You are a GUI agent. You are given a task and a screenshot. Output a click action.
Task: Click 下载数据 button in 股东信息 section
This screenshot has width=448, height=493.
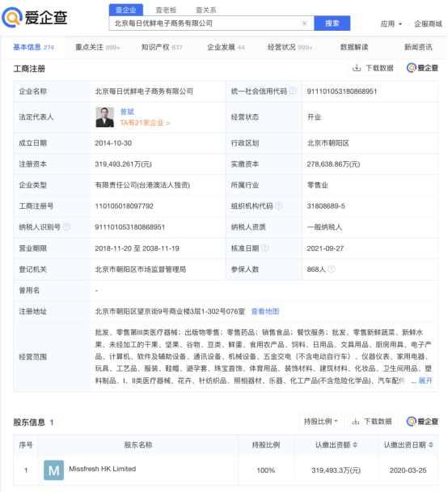tap(372, 421)
